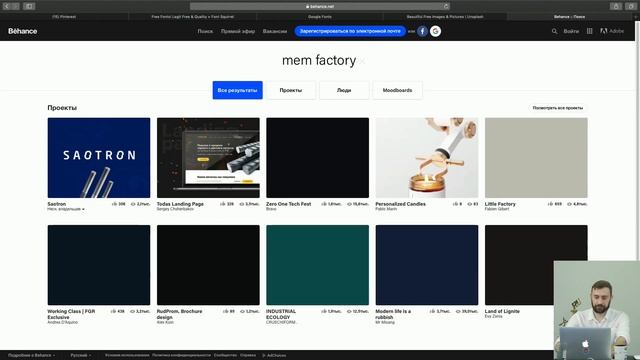Open the Working Class FGR Exclusive thumbnail
Viewport: 640px width, 360px height.
coord(99,265)
